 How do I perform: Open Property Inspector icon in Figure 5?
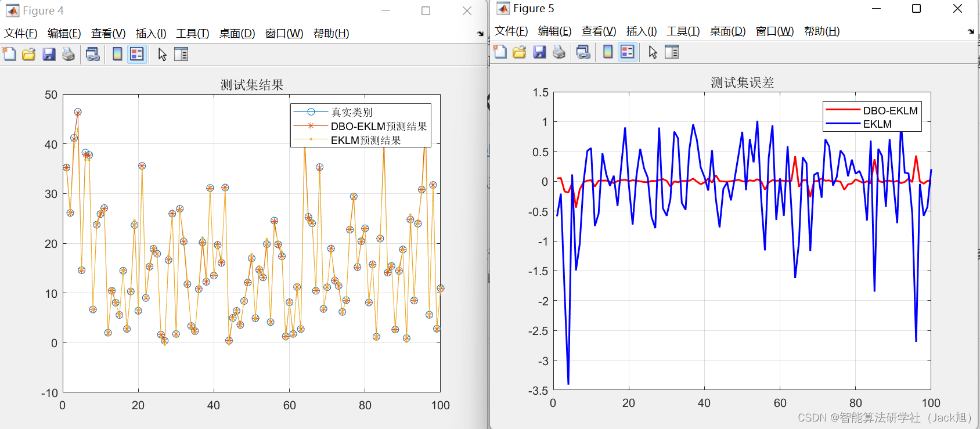[672, 52]
